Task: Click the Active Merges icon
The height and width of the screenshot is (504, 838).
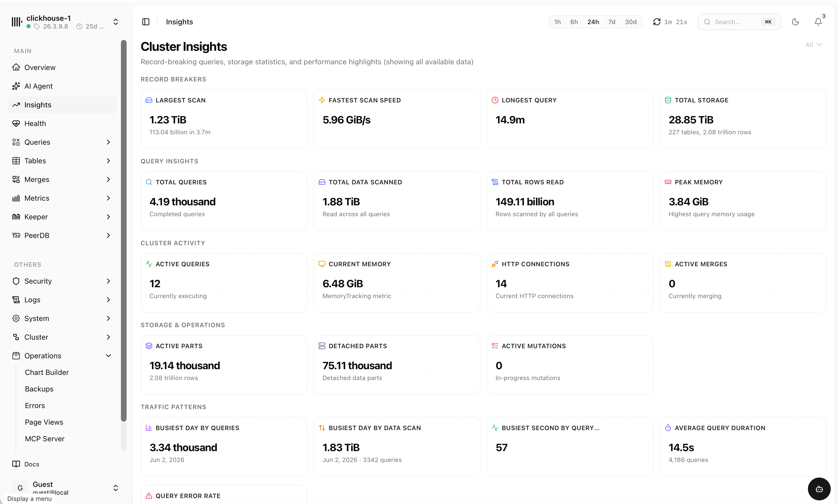Action: [668, 264]
